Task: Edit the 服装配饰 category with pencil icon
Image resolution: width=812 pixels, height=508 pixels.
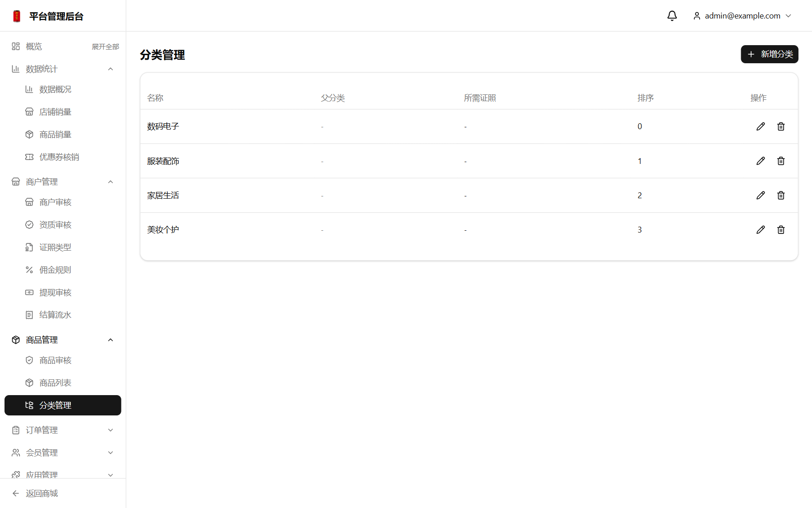Action: 761,161
